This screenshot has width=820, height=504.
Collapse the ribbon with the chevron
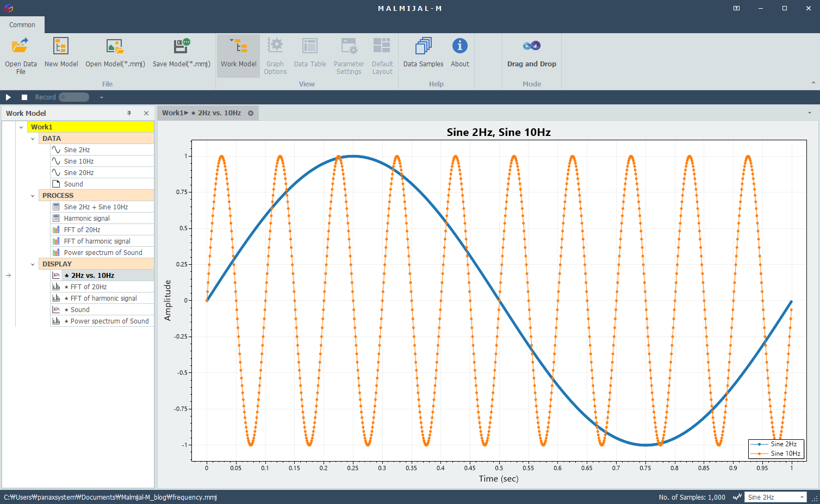click(813, 83)
